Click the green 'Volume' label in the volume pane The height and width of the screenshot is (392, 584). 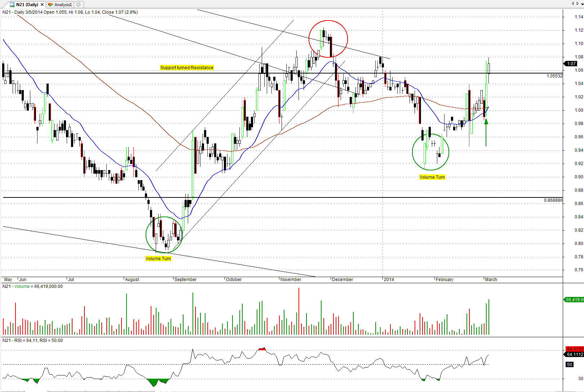pyautogui.click(x=22, y=286)
